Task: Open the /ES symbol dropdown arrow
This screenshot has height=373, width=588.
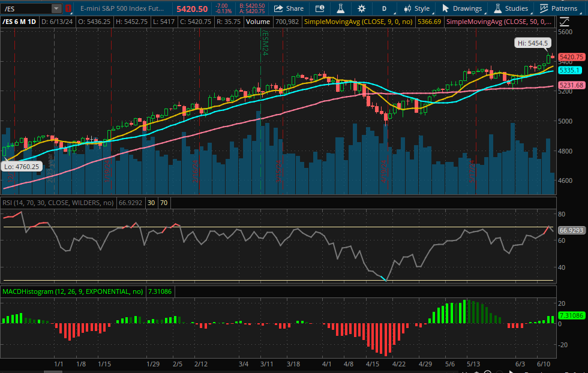Action: coord(56,8)
